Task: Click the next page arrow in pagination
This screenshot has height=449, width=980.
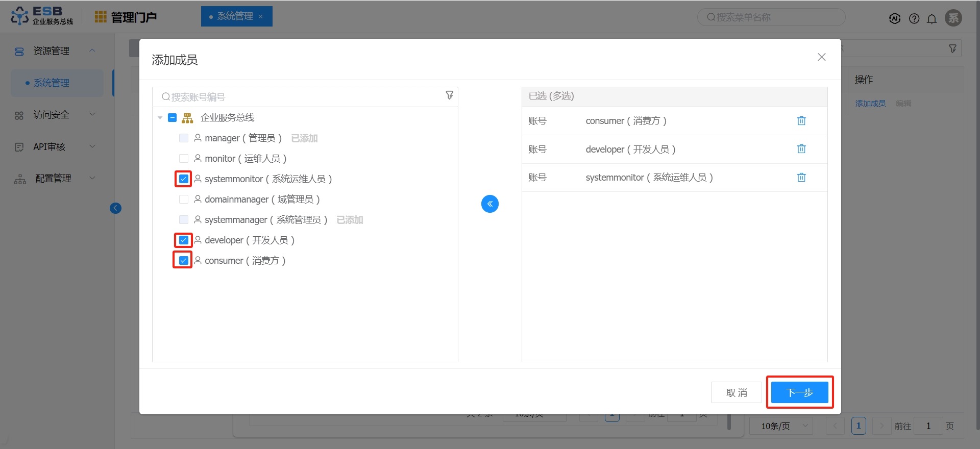Action: coord(881,426)
